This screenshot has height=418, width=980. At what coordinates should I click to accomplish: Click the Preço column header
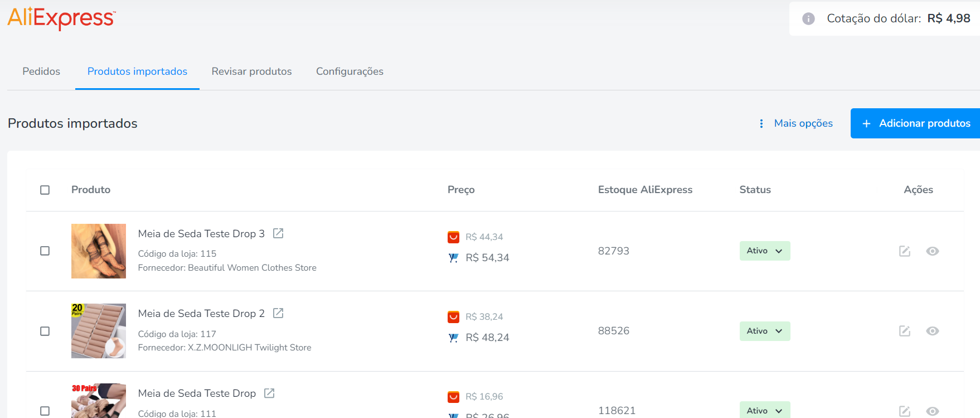click(461, 190)
